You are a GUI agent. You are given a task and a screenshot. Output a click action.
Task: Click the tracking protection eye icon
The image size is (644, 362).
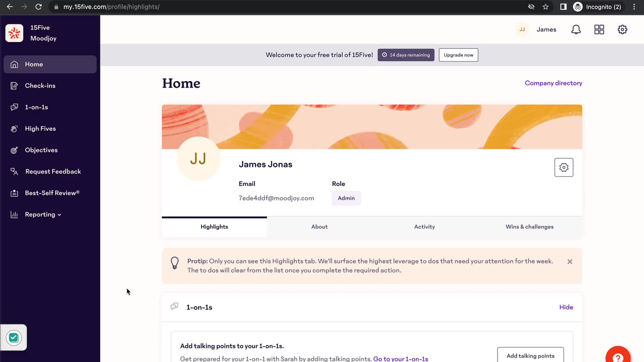(531, 7)
